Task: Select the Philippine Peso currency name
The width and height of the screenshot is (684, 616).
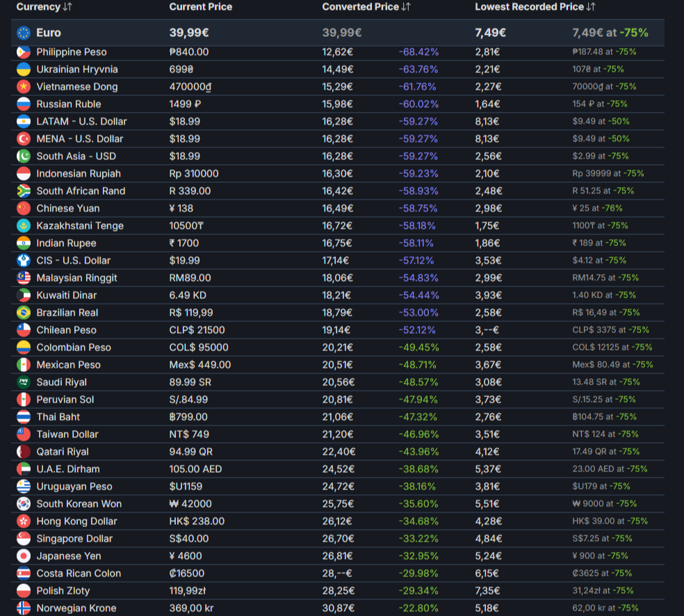Action: [72, 52]
